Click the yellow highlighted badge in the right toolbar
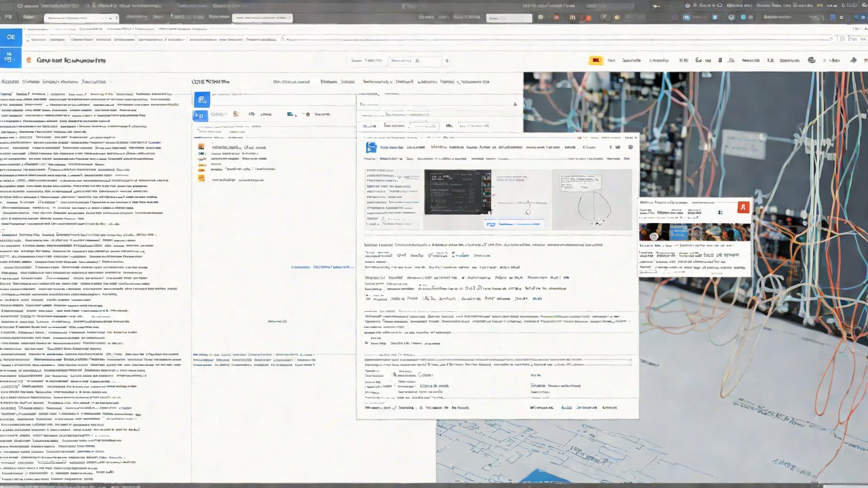868x488 pixels. [x=596, y=60]
